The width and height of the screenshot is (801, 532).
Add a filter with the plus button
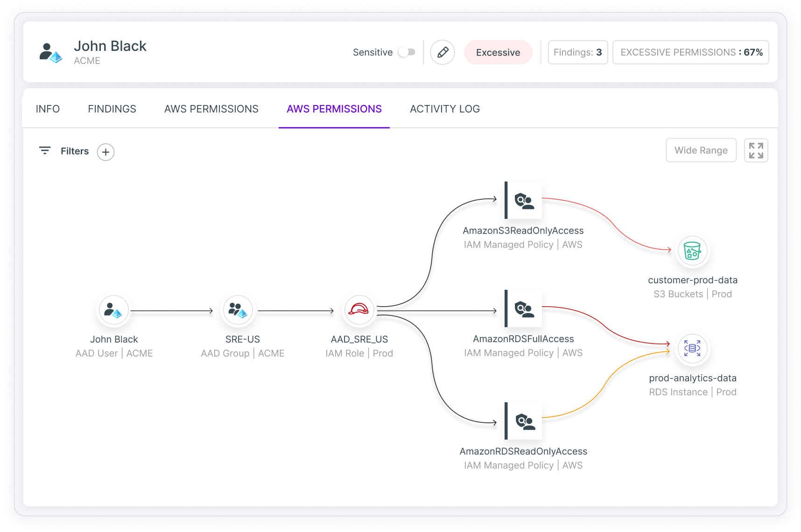(x=106, y=152)
